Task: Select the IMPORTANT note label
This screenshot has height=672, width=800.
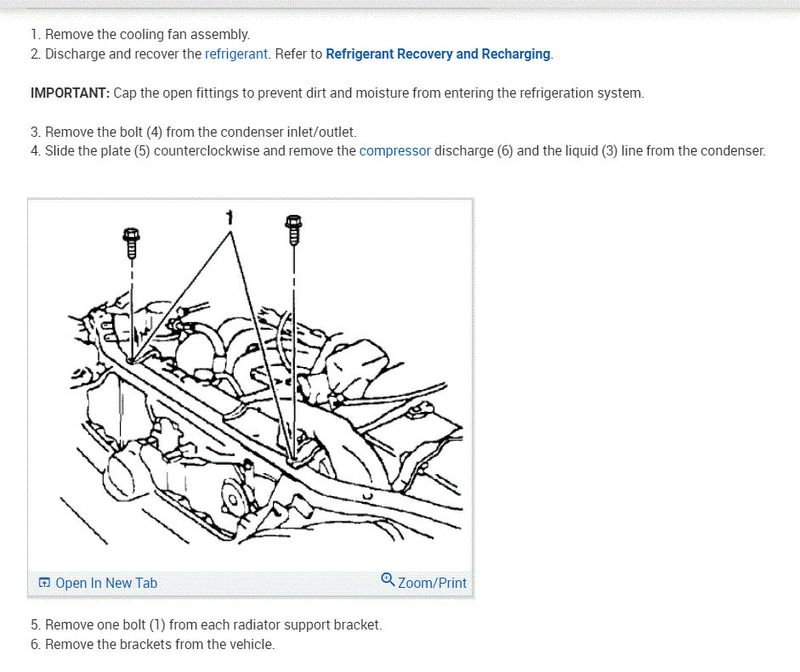Action: click(x=70, y=93)
